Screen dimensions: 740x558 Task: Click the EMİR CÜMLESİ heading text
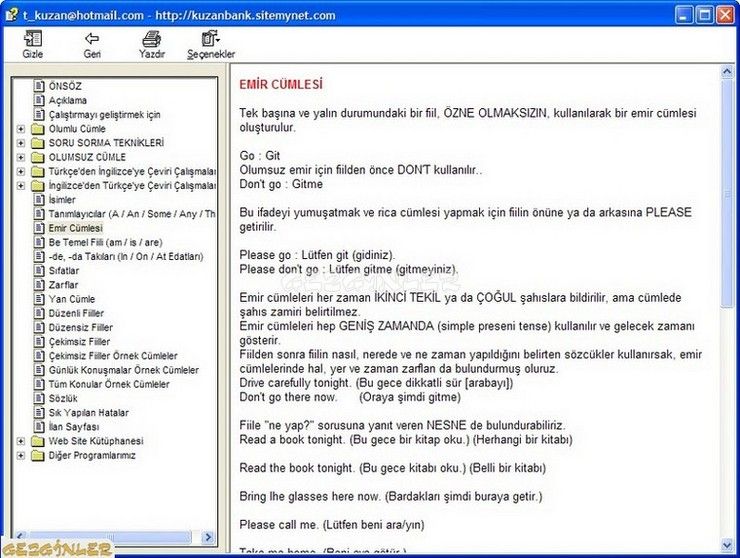[x=281, y=85]
